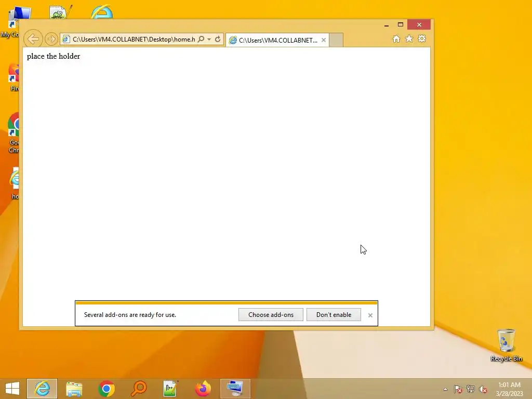Select the Internet Explorer desktop icon at top
Image resolution: width=532 pixels, height=399 pixels.
102,12
